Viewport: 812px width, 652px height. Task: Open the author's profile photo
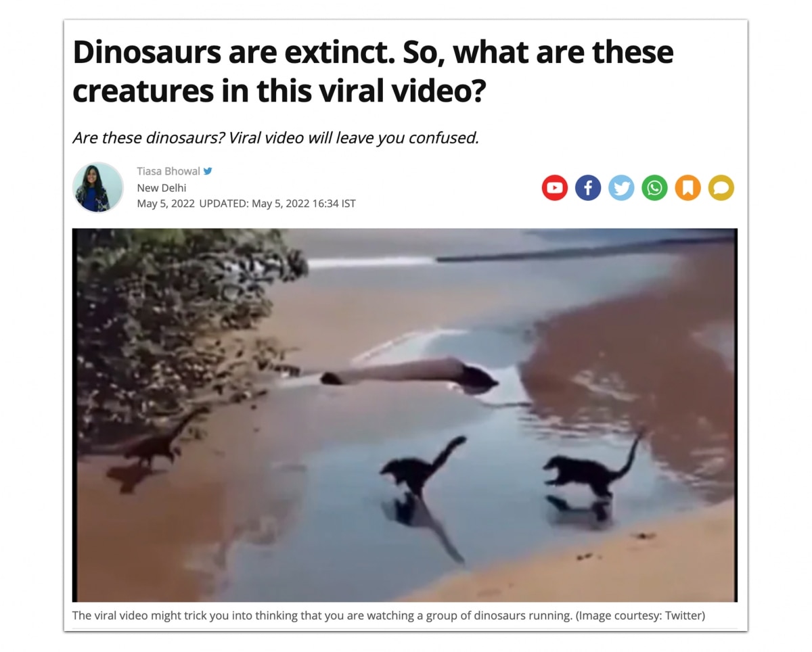coord(98,187)
